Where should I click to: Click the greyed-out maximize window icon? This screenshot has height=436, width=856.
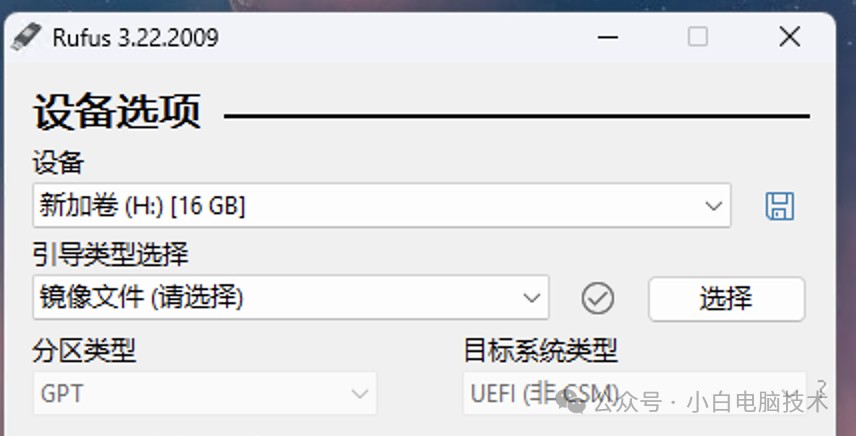pyautogui.click(x=698, y=37)
